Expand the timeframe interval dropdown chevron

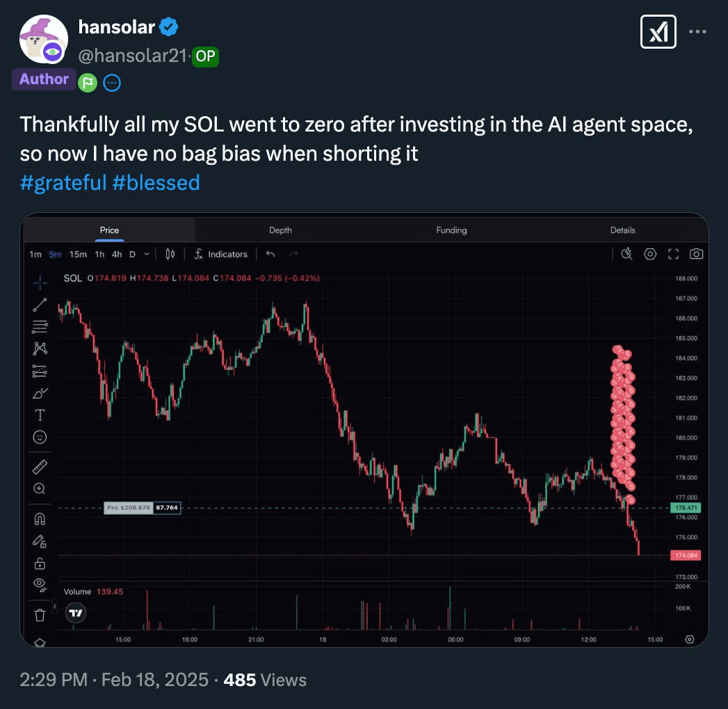pos(147,254)
